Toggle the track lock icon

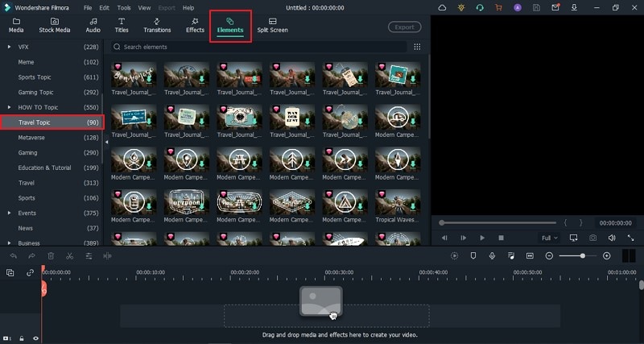click(x=22, y=338)
